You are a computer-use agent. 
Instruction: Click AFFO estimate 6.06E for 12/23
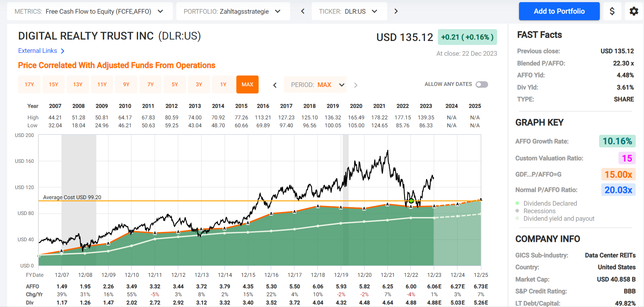434,287
